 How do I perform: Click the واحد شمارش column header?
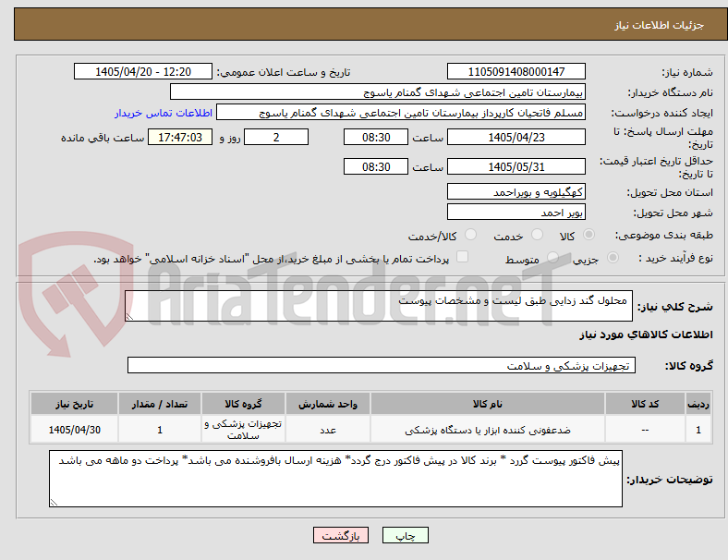pos(328,404)
